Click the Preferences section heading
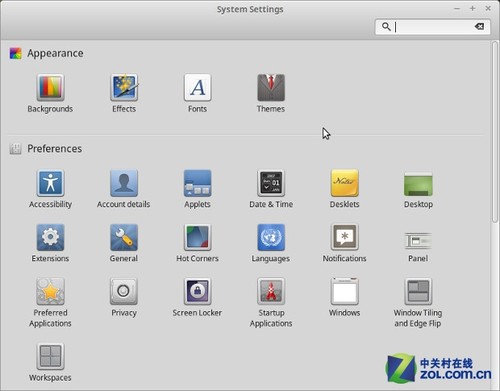Viewport: 500px width, 391px height. (55, 149)
